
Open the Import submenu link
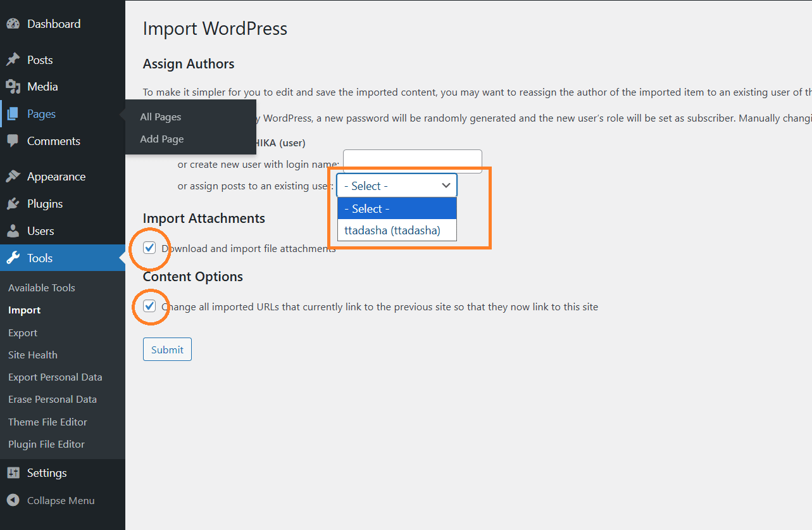(24, 310)
